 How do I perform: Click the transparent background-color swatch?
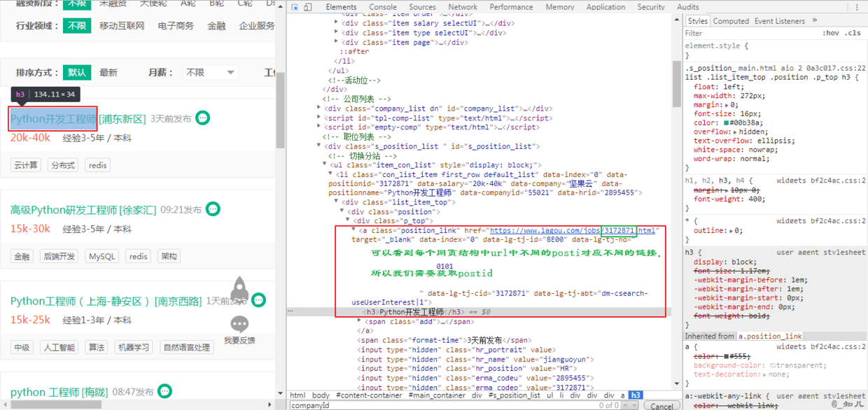tap(772, 365)
